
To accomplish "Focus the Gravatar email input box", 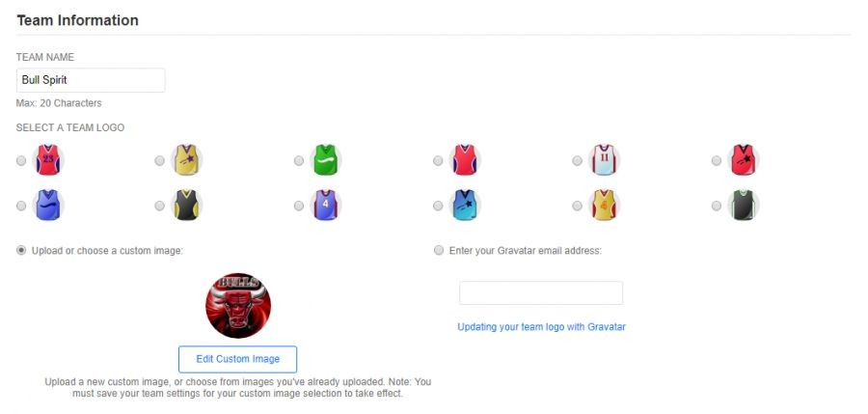I will [541, 292].
